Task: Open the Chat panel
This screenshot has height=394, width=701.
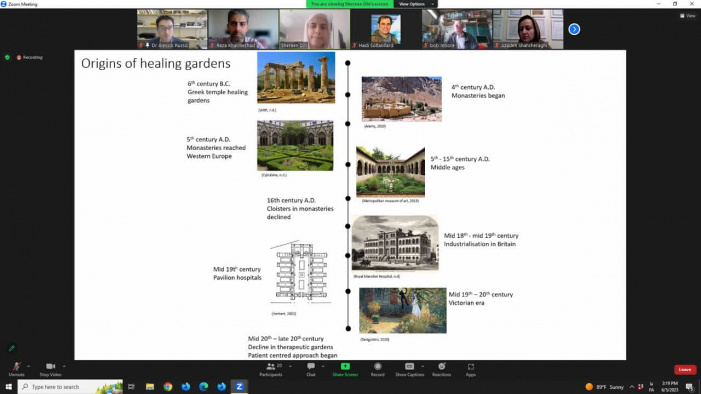Action: [311, 366]
